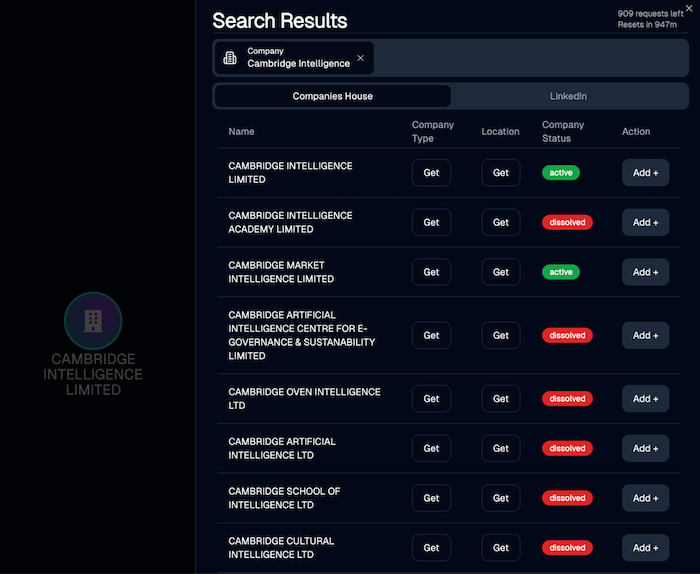
Task: Get company type for Cambridge Market Intelligence Limited
Action: [x=431, y=272]
